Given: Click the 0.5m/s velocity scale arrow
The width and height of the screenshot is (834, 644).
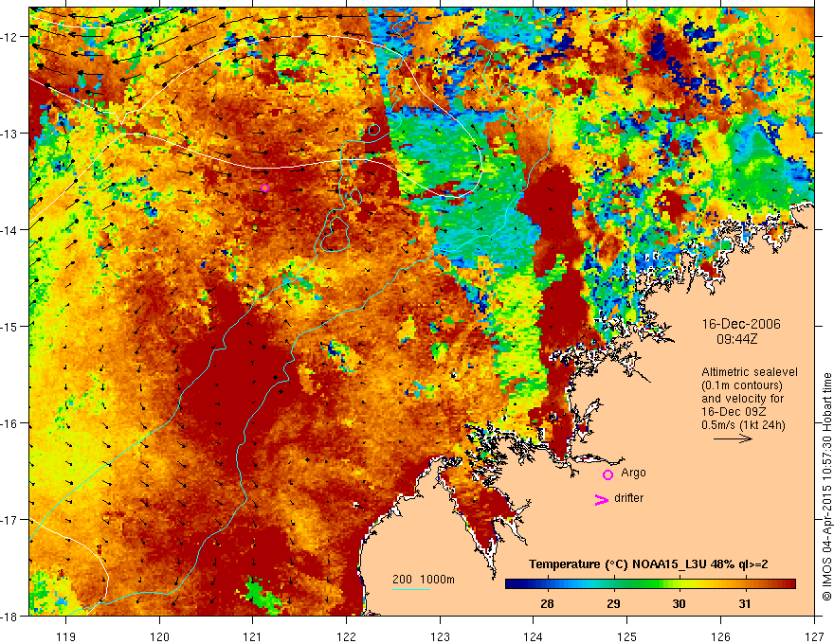Looking at the screenshot, I should coord(733,438).
